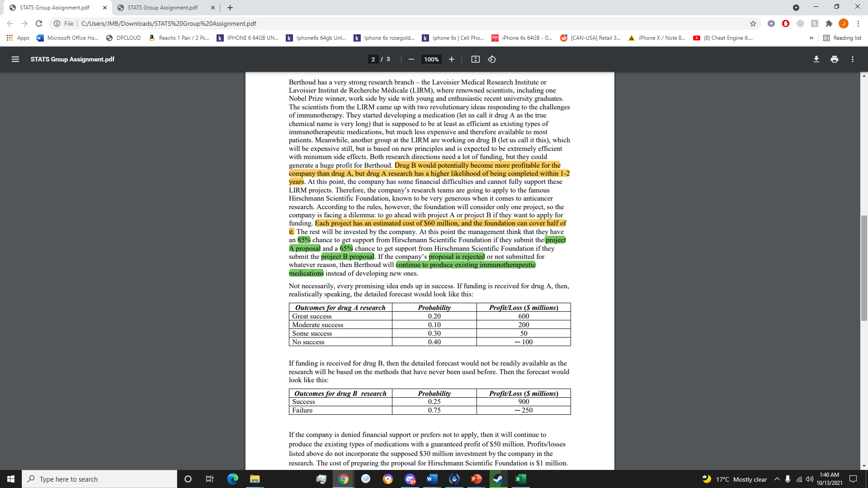The image size is (868, 488).
Task: Switch to the second STATS Group Assignment tab
Action: pos(163,8)
